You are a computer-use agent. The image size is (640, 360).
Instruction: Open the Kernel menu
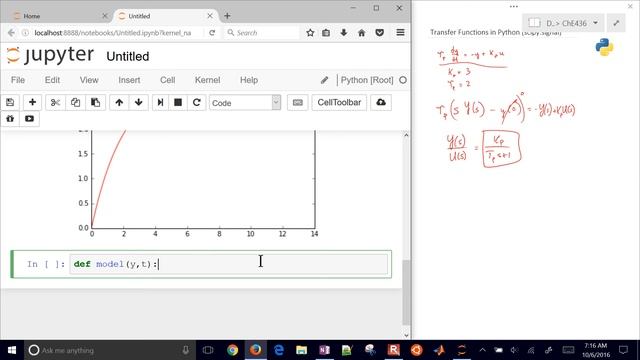pos(207,80)
